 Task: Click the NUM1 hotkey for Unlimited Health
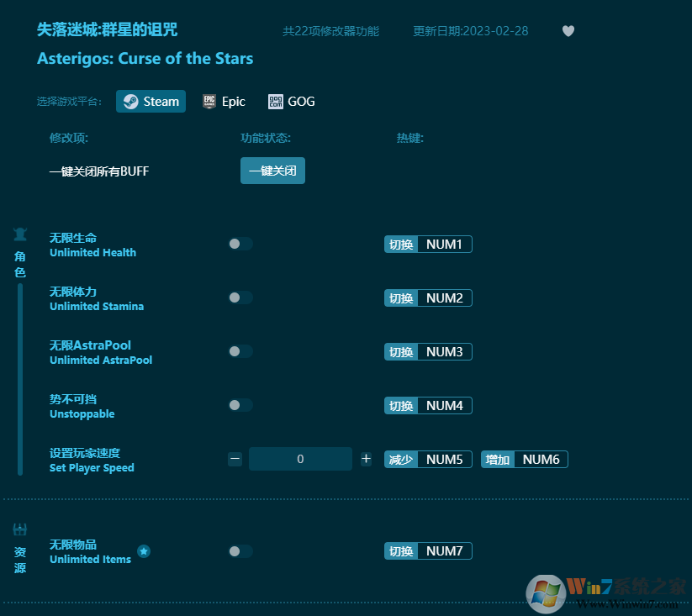tap(444, 245)
